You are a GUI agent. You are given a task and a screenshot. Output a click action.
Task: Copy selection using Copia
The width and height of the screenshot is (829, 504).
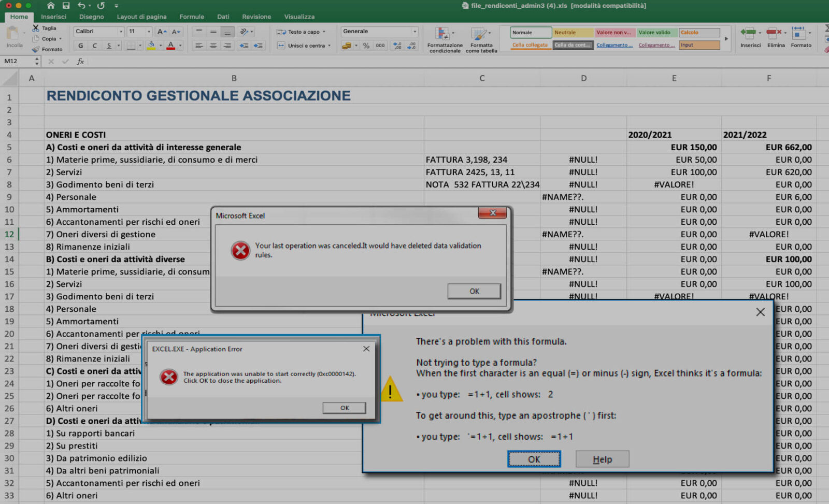click(x=45, y=39)
